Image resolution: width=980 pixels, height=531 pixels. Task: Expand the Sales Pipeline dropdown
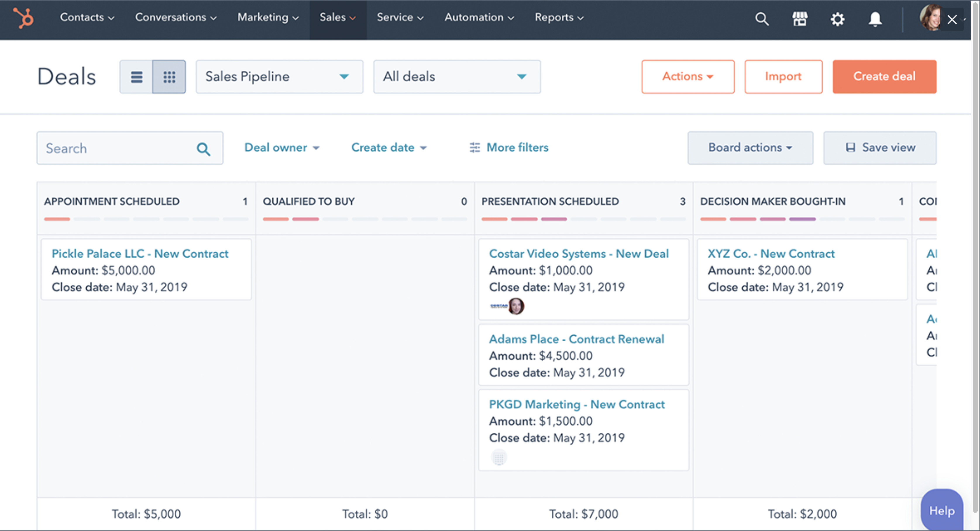pyautogui.click(x=279, y=77)
